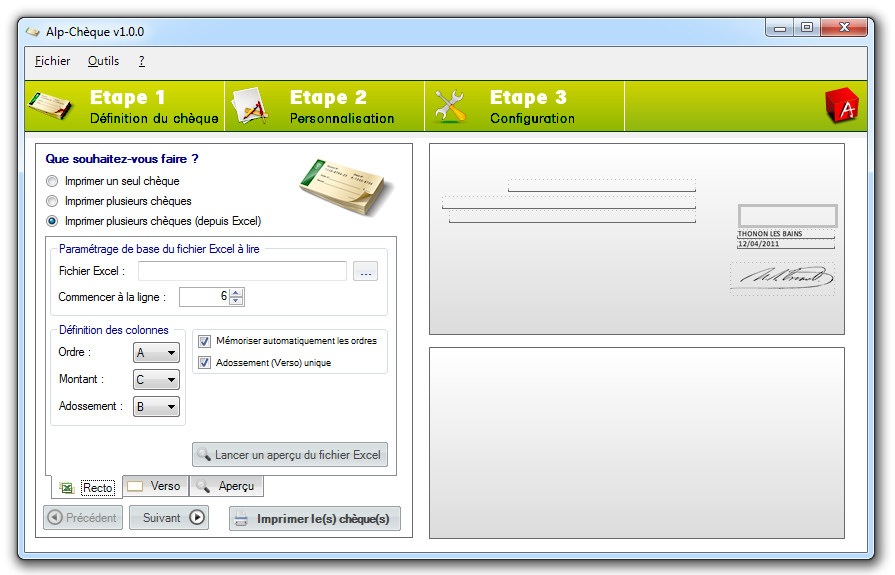895x575 pixels.
Task: Select 'Imprimer plusieurs chèques' radio button
Action: [x=52, y=201]
